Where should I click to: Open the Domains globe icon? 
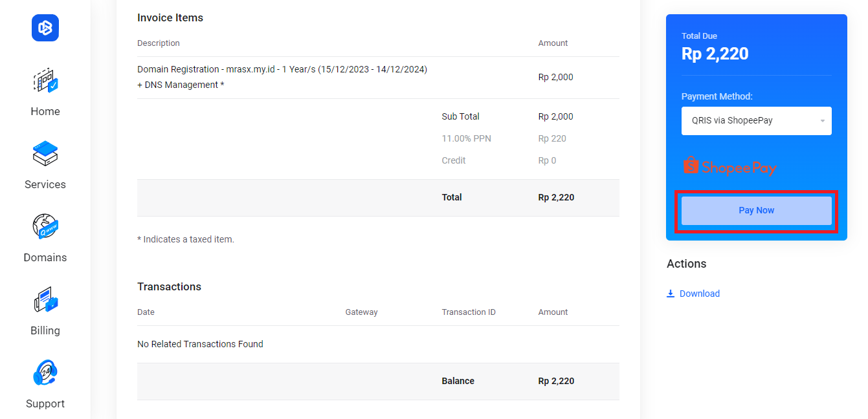coord(45,227)
